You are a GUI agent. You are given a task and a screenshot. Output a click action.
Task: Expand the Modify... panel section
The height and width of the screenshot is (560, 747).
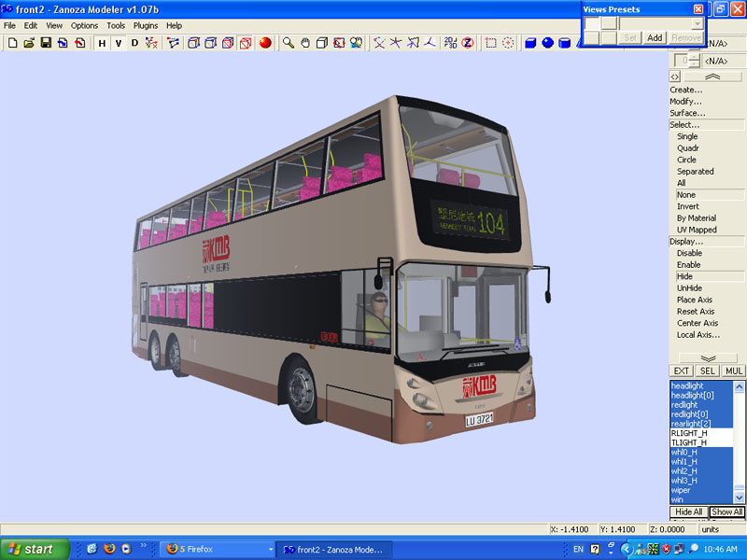click(x=686, y=102)
